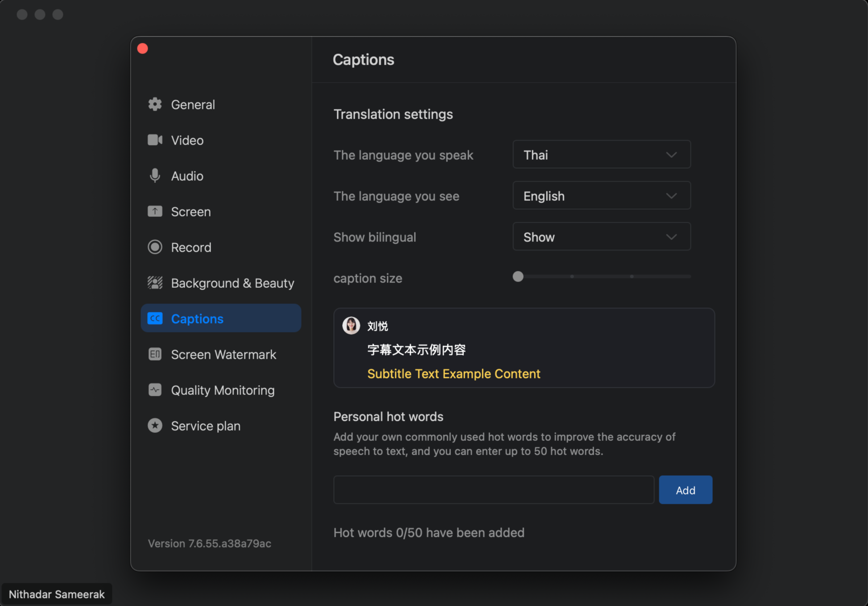Open the spoken language dropdown showing Thai
The image size is (868, 606).
coord(601,155)
